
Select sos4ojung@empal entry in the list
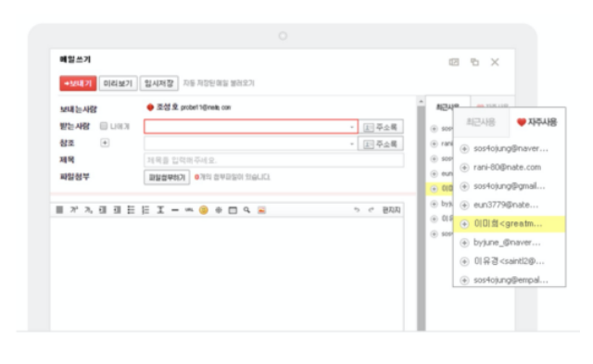[511, 280]
